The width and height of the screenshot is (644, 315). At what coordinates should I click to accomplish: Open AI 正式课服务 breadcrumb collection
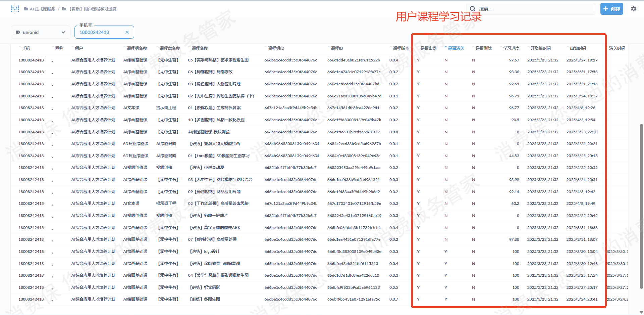click(42, 9)
